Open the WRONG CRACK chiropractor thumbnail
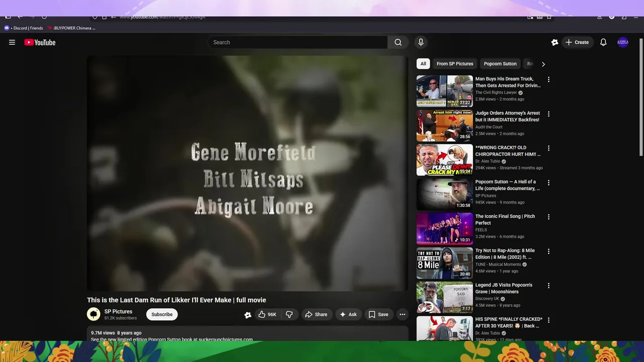The width and height of the screenshot is (644, 362). 445,160
